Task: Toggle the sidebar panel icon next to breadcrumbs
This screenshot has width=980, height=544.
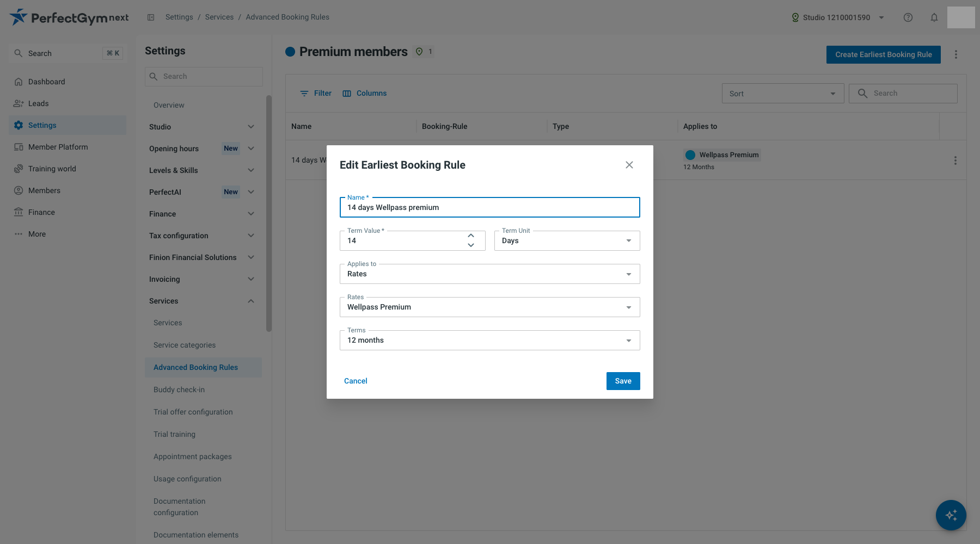Action: pyautogui.click(x=151, y=17)
